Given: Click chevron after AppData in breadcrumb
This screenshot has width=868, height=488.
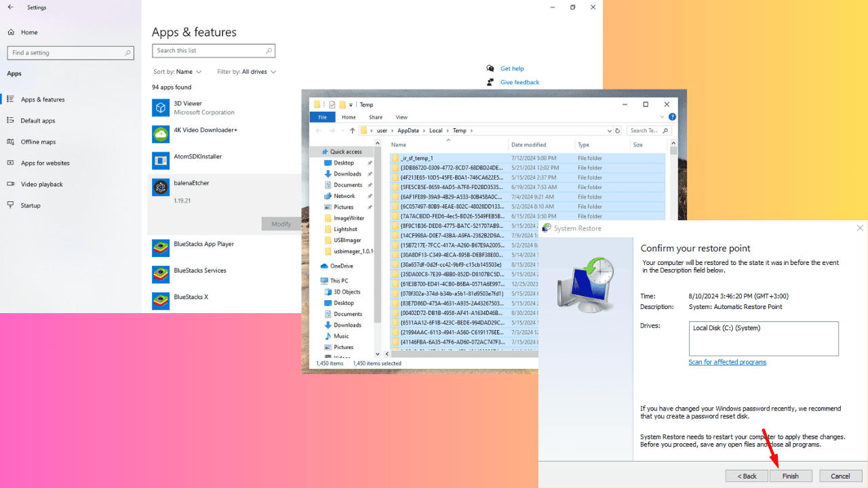Looking at the screenshot, I should pyautogui.click(x=424, y=130).
